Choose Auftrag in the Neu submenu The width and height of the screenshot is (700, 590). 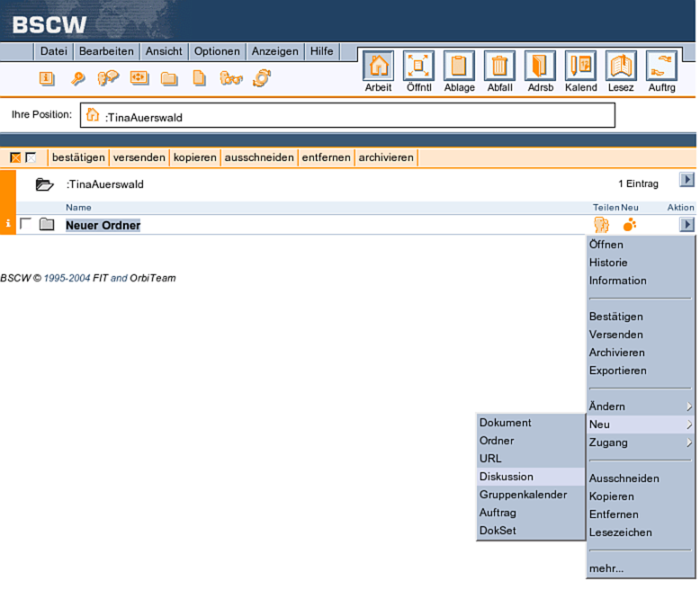531,512
